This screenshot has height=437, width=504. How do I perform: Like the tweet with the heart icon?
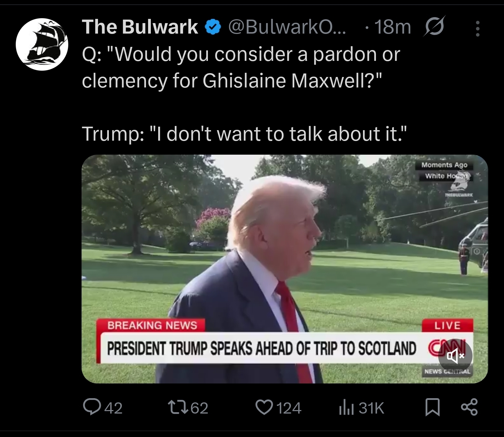coord(265,408)
